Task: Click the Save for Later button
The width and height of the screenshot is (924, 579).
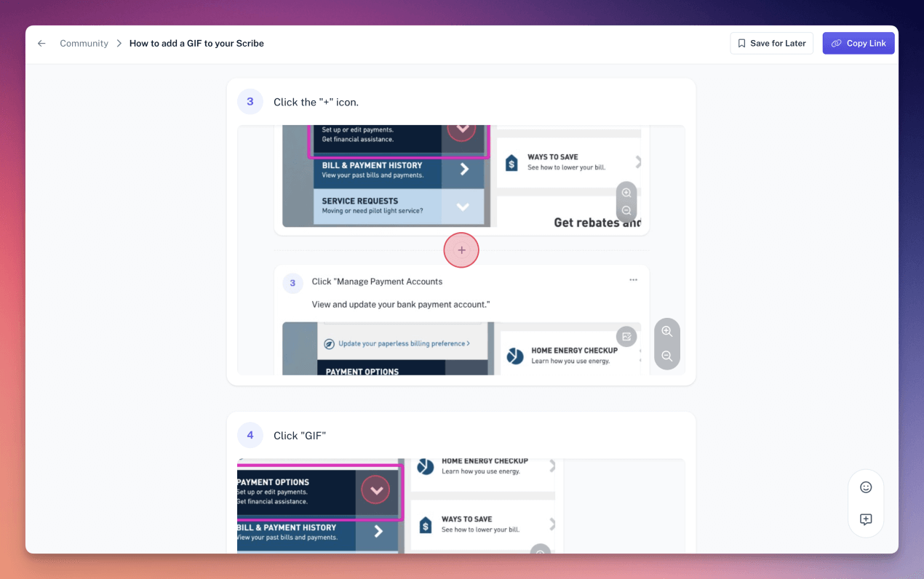Action: pyautogui.click(x=771, y=43)
